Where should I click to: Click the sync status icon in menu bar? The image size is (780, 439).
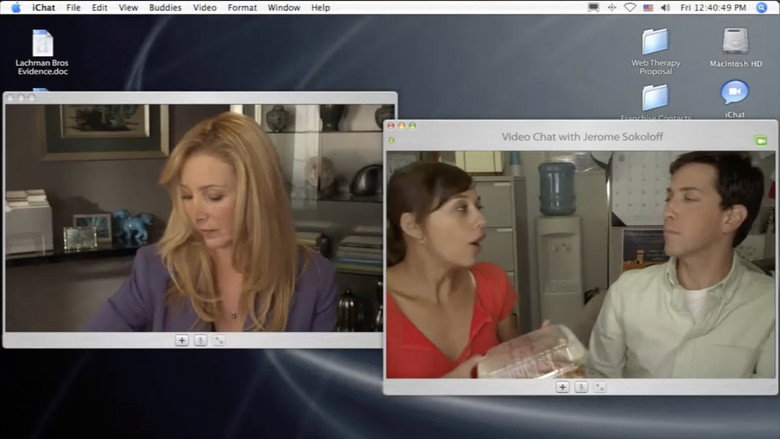(612, 7)
